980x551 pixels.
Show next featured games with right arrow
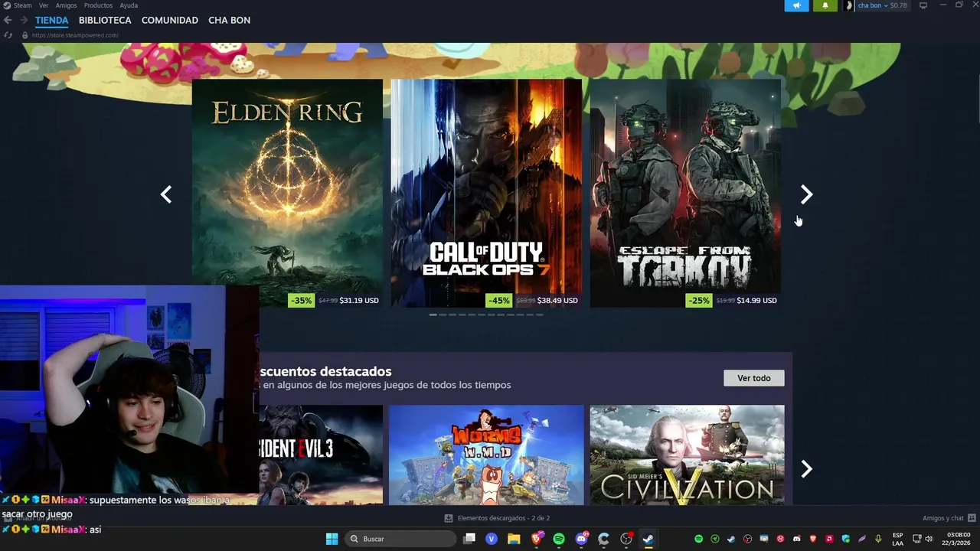pyautogui.click(x=806, y=194)
